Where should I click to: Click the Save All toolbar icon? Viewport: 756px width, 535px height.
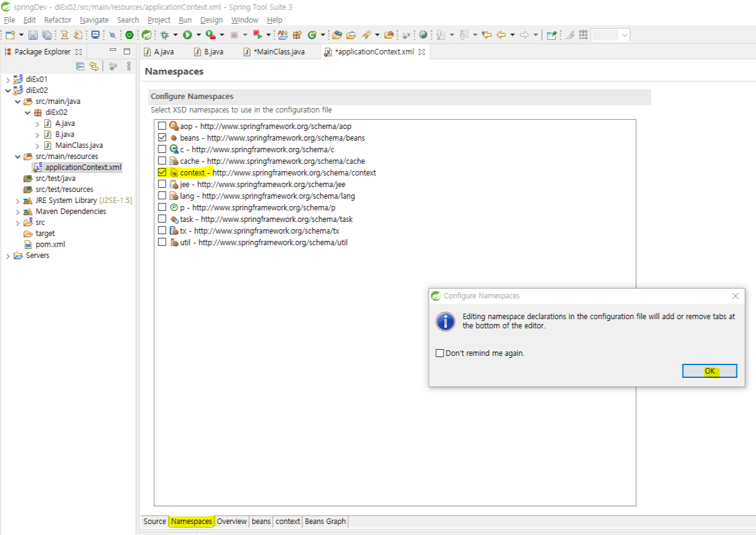46,35
